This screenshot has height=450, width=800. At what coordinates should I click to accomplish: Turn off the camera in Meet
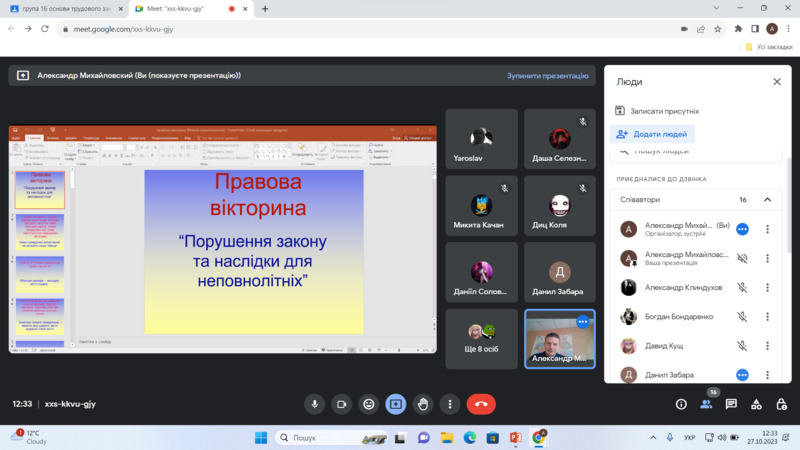point(342,404)
